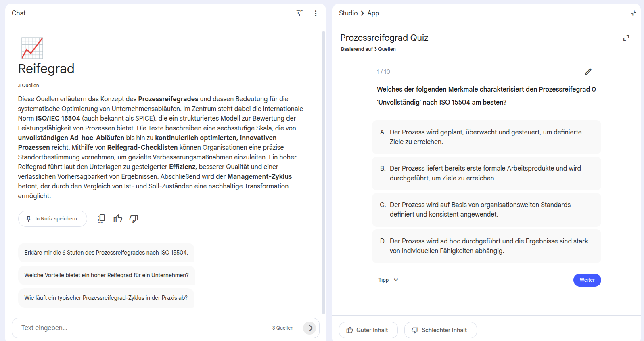Screen dimensions: 644x341
Task: Send message with arrow button
Action: (309, 328)
